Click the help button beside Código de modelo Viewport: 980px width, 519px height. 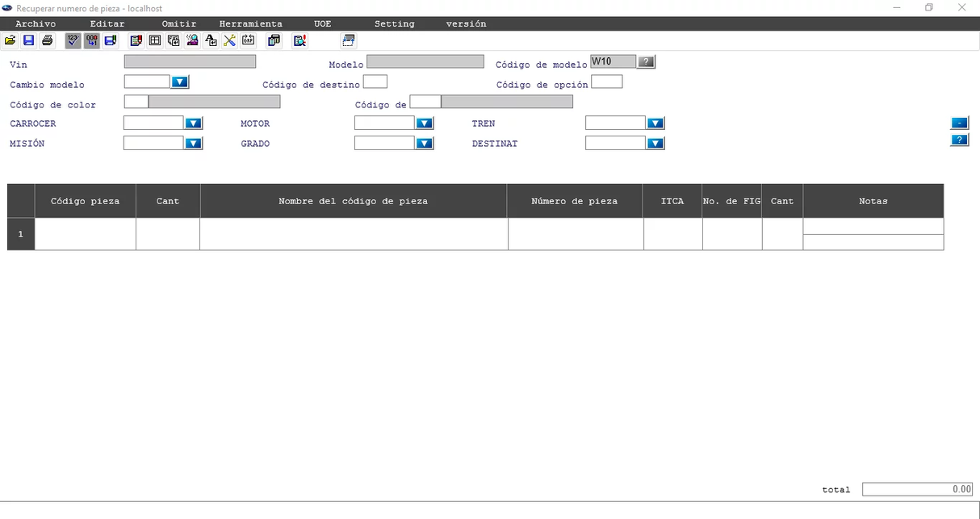pos(647,62)
